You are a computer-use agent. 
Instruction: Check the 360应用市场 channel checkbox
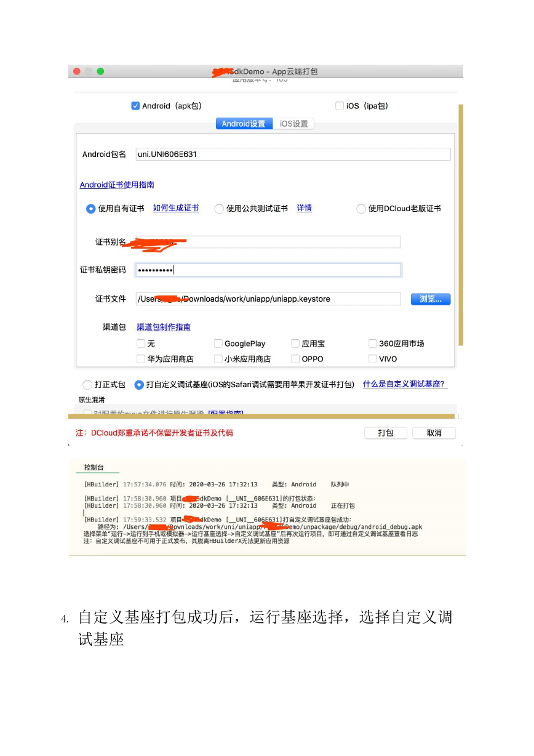[x=373, y=344]
